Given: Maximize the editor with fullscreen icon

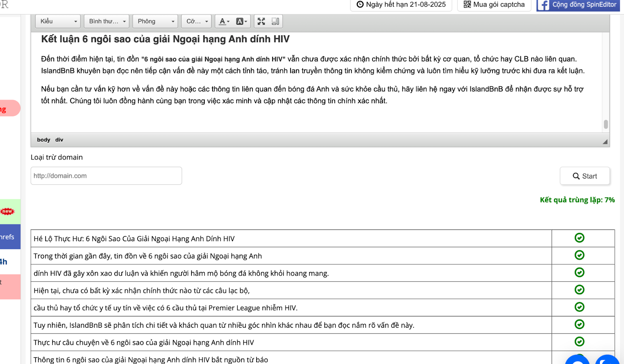Looking at the screenshot, I should pyautogui.click(x=261, y=21).
